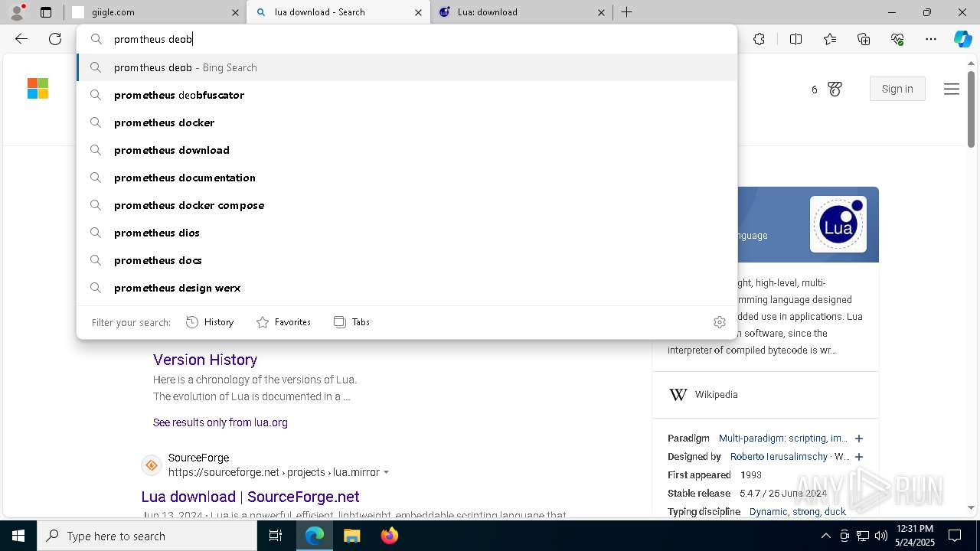Open a new tab with the plus button

[626, 12]
